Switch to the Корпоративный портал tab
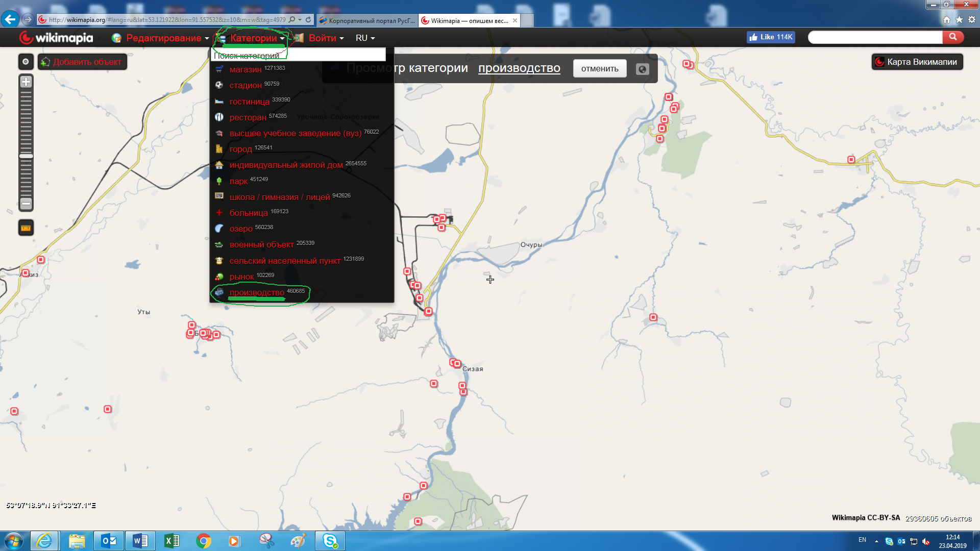Image resolution: width=980 pixels, height=551 pixels. tap(367, 20)
